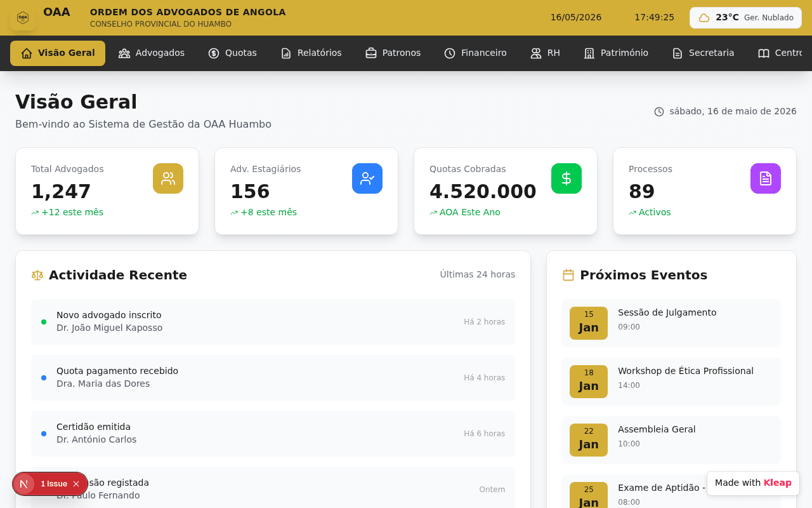Open the Novo advogado inscrito activity row

[x=273, y=322]
